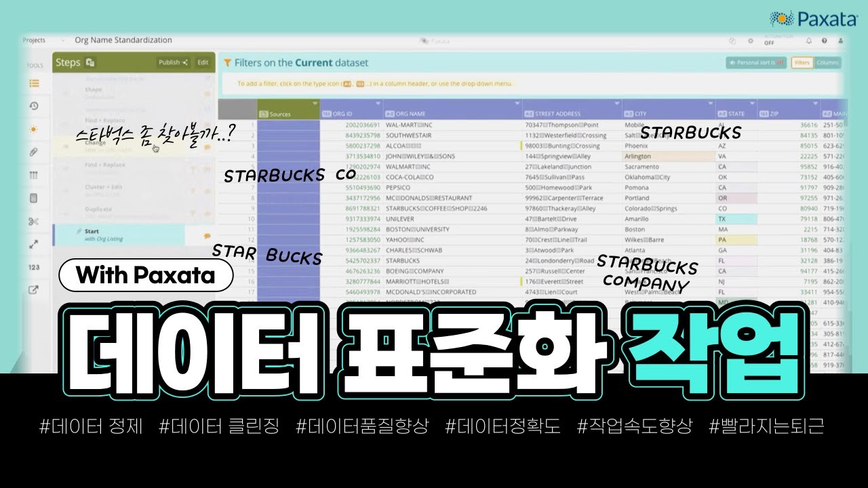Select the Cluster + Edit step
Screen dimensions: 868x488
(134, 190)
